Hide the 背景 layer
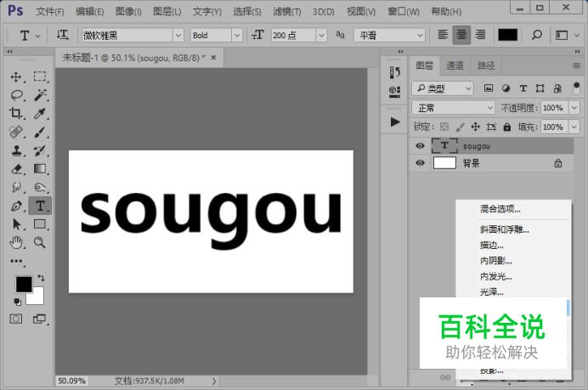This screenshot has height=390, width=588. coord(420,163)
